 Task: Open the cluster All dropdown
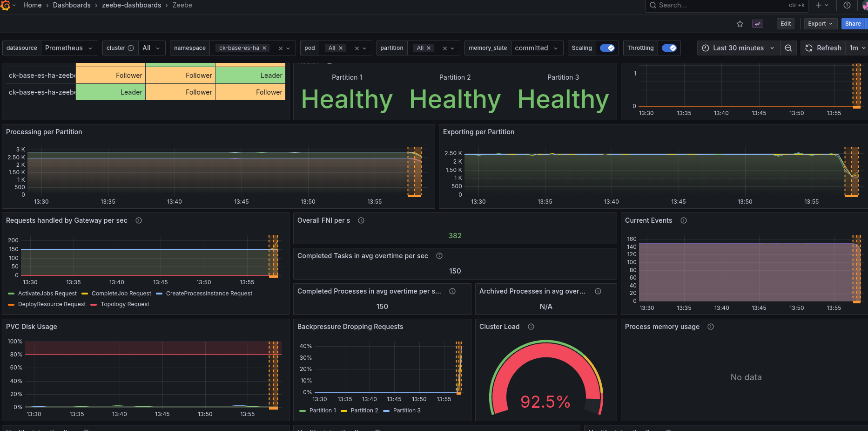(x=152, y=48)
